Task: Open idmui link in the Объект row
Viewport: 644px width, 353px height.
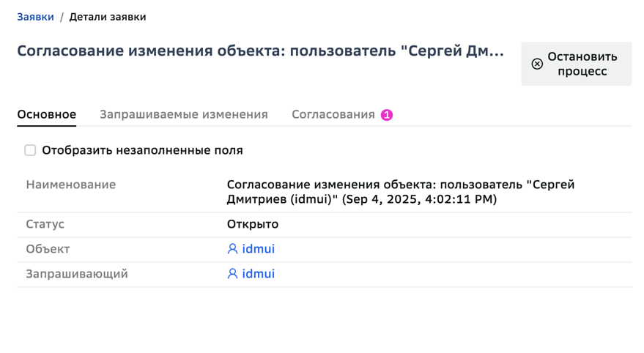Action: pyautogui.click(x=259, y=249)
